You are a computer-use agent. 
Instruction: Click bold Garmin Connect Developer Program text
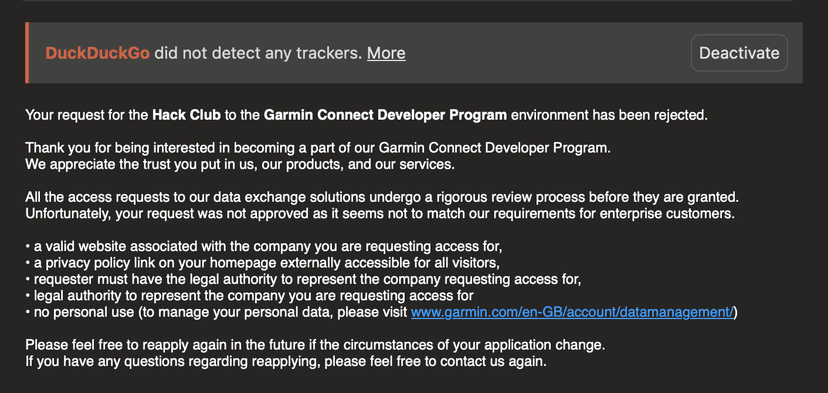click(385, 115)
